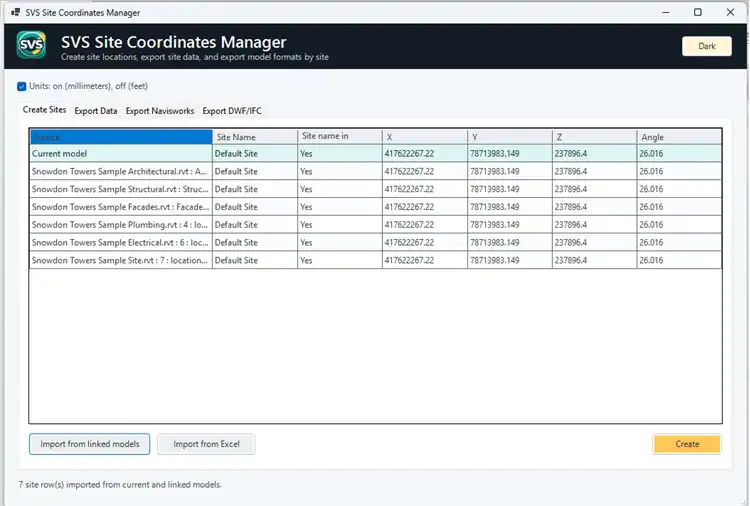This screenshot has width=750, height=506.
Task: Click Angle 26.016 in Site.rvt row
Action: point(679,260)
